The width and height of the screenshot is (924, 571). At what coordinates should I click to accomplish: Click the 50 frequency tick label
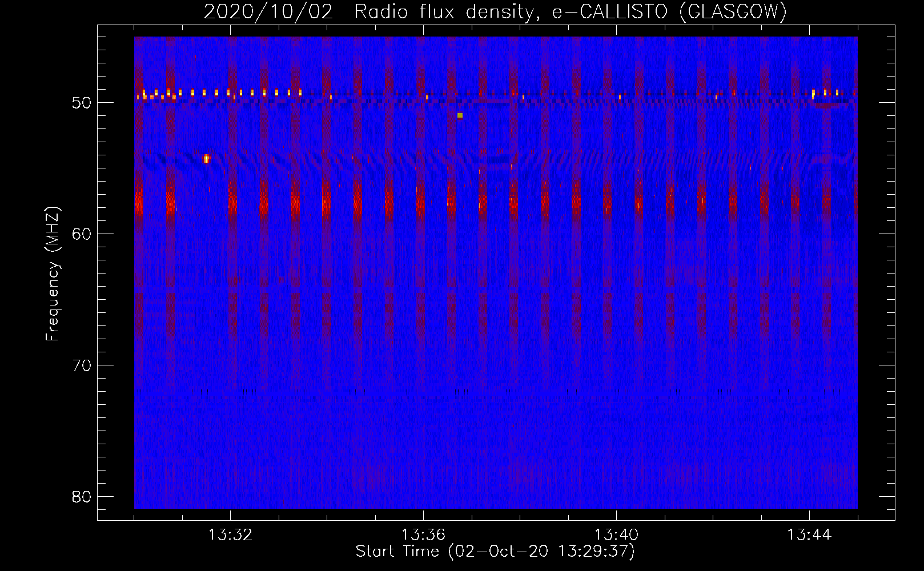tap(82, 103)
